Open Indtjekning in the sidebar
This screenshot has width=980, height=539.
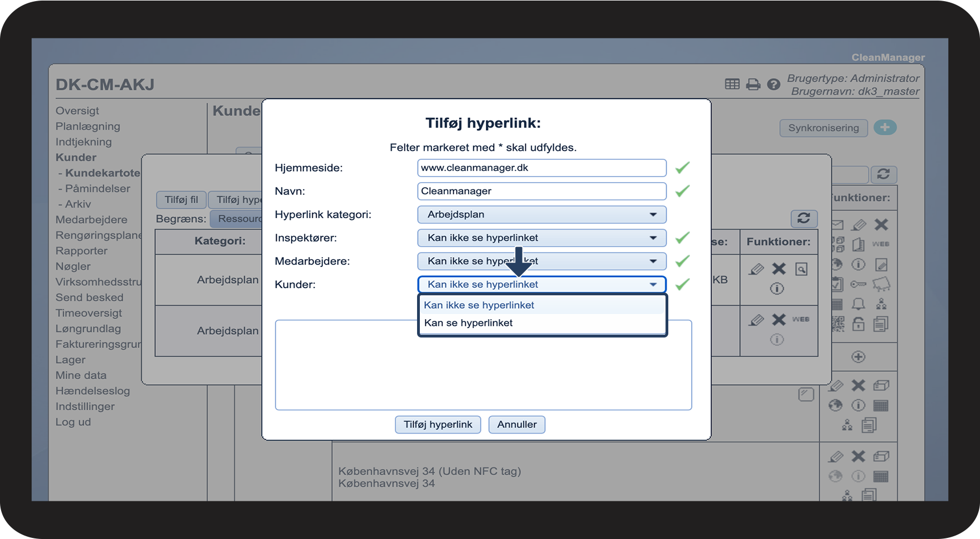[x=83, y=142]
